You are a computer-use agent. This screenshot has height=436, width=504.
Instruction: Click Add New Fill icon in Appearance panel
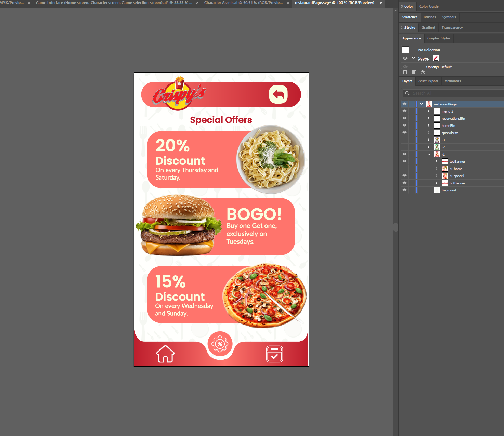414,72
